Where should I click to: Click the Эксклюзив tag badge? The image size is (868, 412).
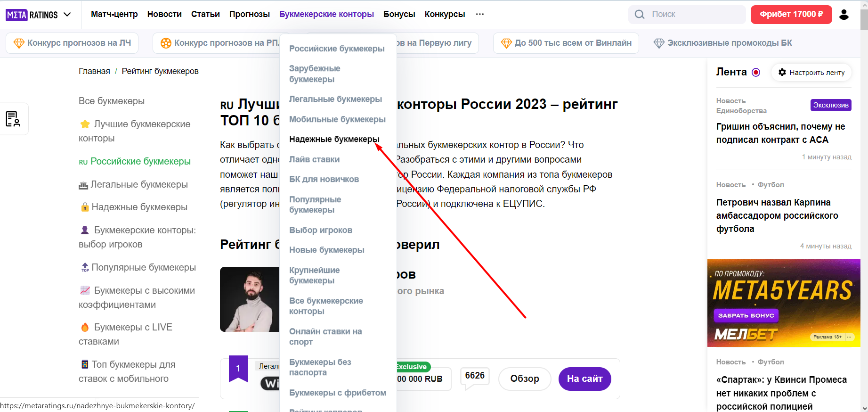(831, 105)
